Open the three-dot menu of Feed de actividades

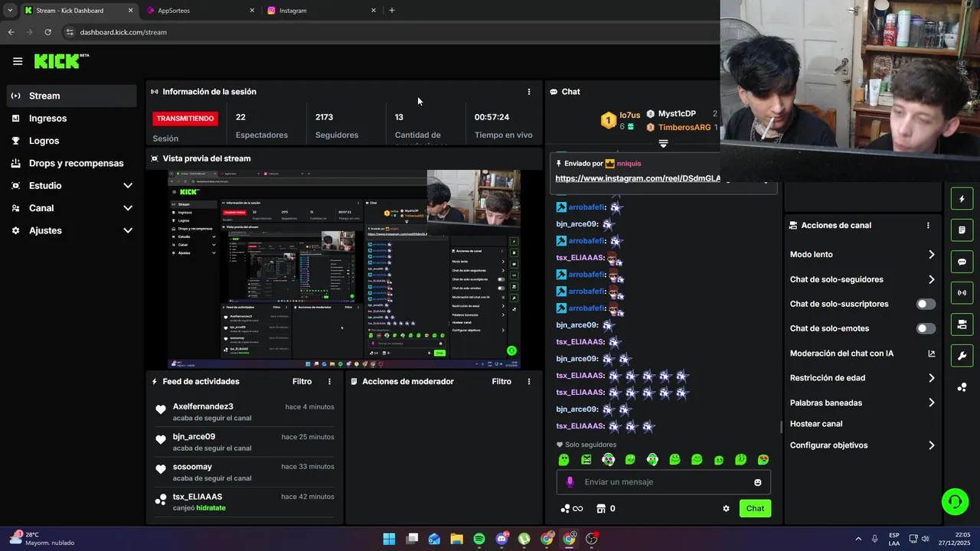330,381
